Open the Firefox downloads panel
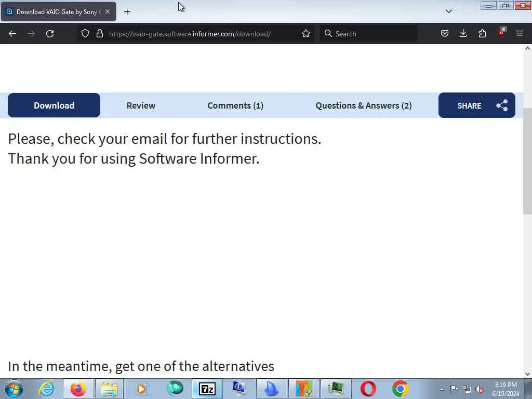532x399 pixels. pyautogui.click(x=463, y=34)
